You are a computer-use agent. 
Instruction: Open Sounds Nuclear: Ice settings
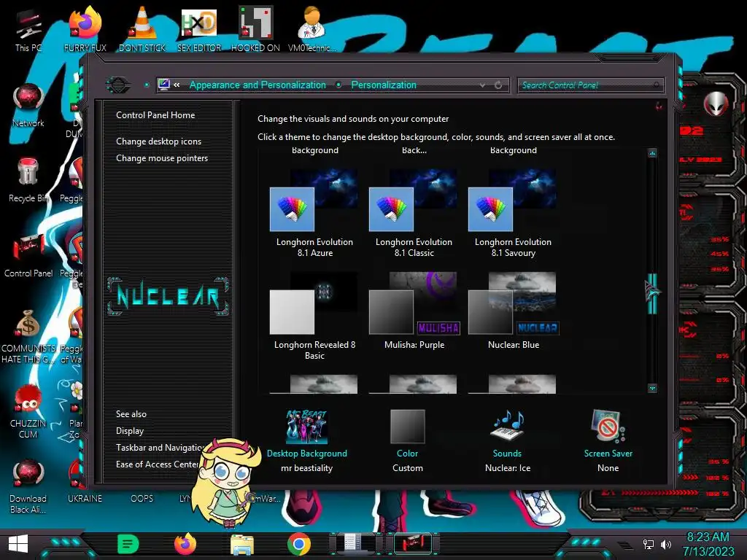[508, 441]
